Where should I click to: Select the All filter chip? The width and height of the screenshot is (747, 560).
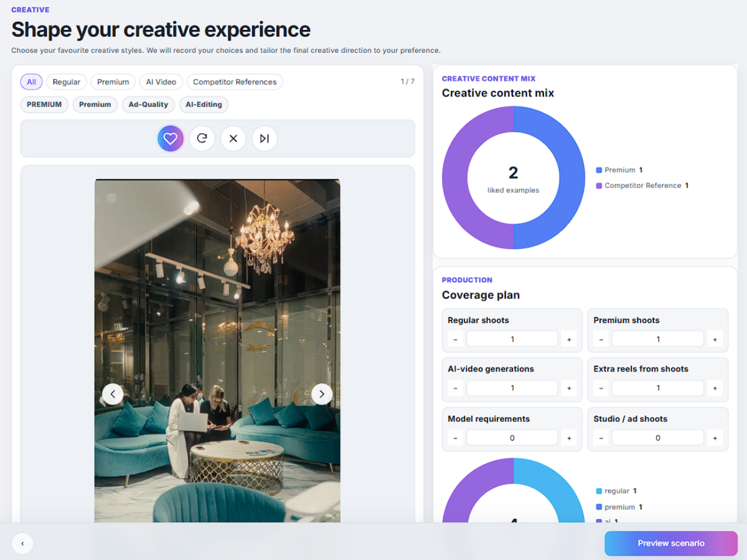[31, 82]
